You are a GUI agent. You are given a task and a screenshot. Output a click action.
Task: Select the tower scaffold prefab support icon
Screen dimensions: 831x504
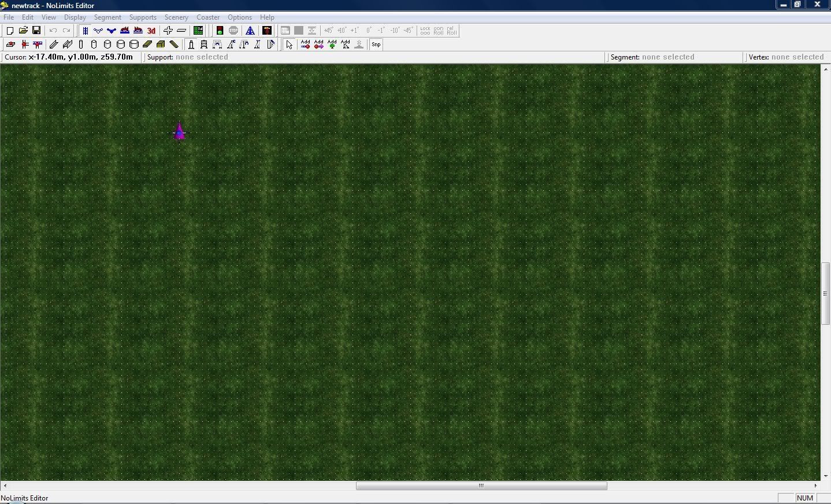[204, 45]
